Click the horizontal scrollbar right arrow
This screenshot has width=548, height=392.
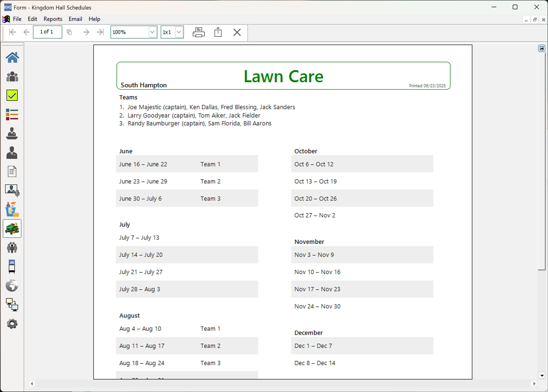[x=534, y=384]
